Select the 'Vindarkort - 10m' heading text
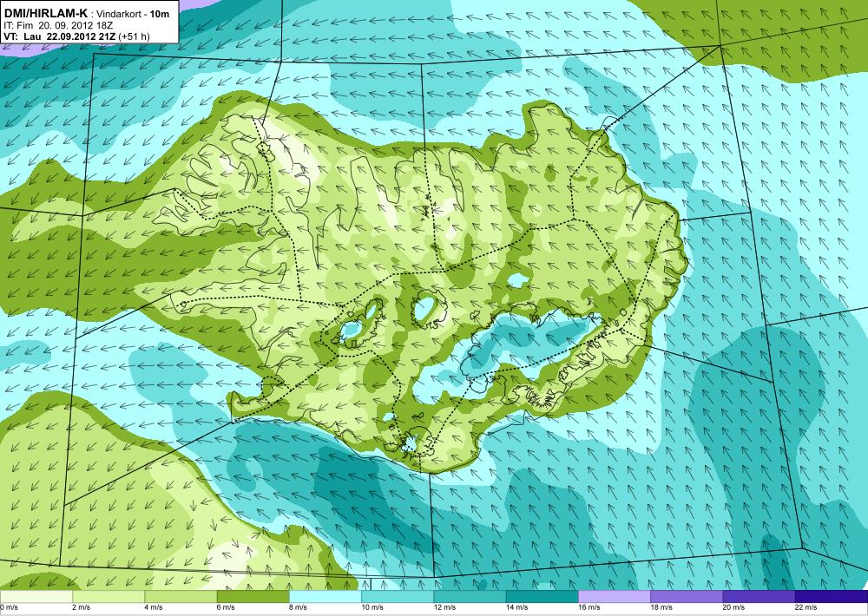The width and height of the screenshot is (868, 616). point(132,15)
